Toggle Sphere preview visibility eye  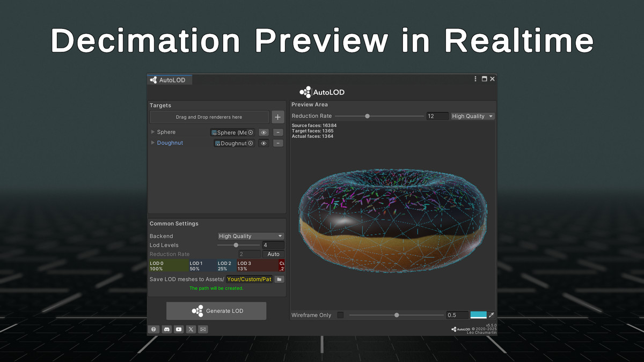pyautogui.click(x=264, y=132)
